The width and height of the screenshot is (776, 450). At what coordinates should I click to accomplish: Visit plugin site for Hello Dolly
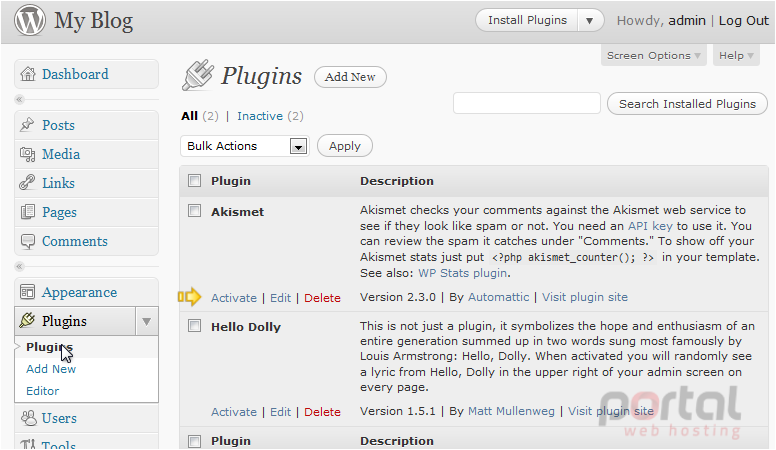point(611,411)
